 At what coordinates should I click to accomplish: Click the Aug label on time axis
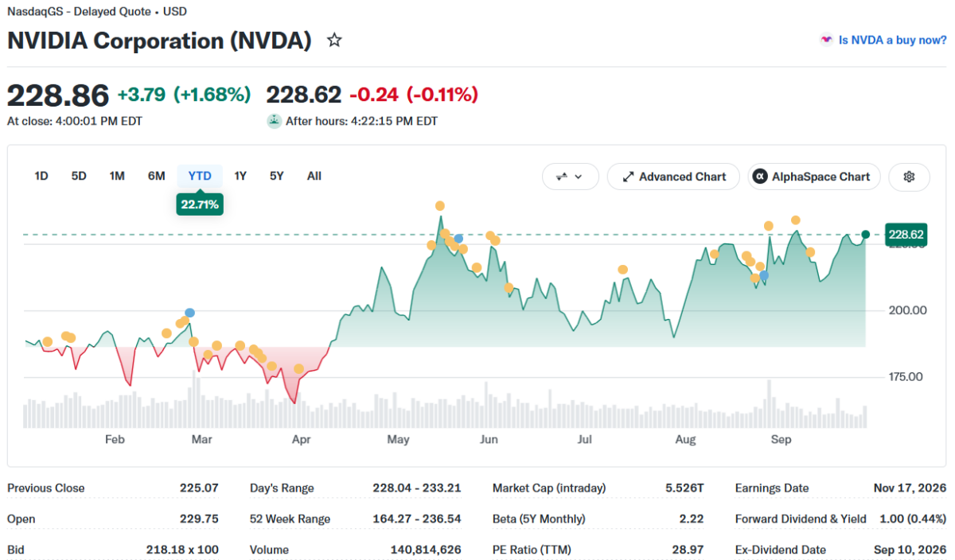(x=685, y=440)
